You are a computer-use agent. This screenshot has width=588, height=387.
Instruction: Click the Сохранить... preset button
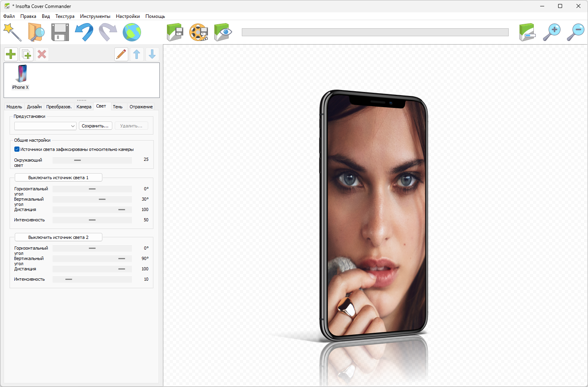coord(95,126)
